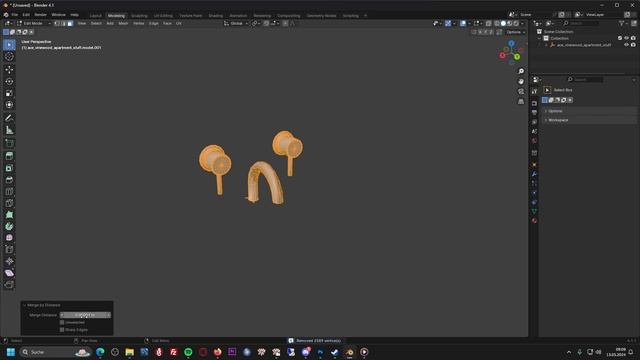The height and width of the screenshot is (360, 640).
Task: Expand the Workspace panel in Properties
Action: pos(590,120)
